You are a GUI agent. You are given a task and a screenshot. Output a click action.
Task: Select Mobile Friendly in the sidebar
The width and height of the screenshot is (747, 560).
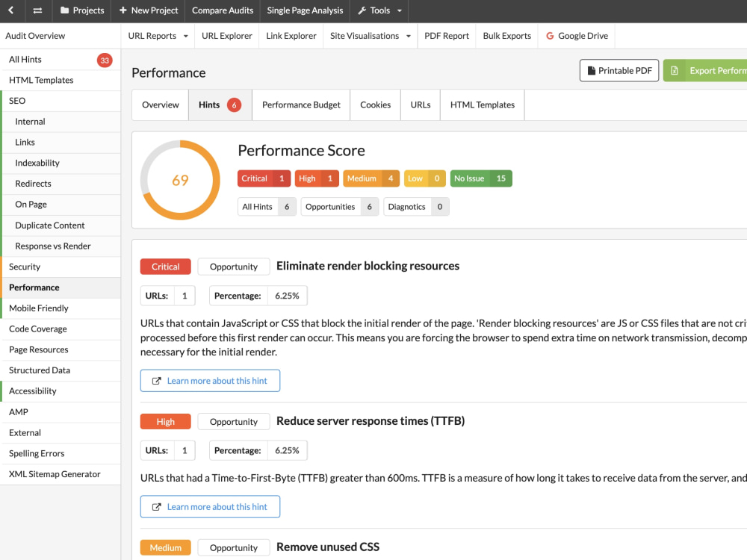(x=39, y=308)
